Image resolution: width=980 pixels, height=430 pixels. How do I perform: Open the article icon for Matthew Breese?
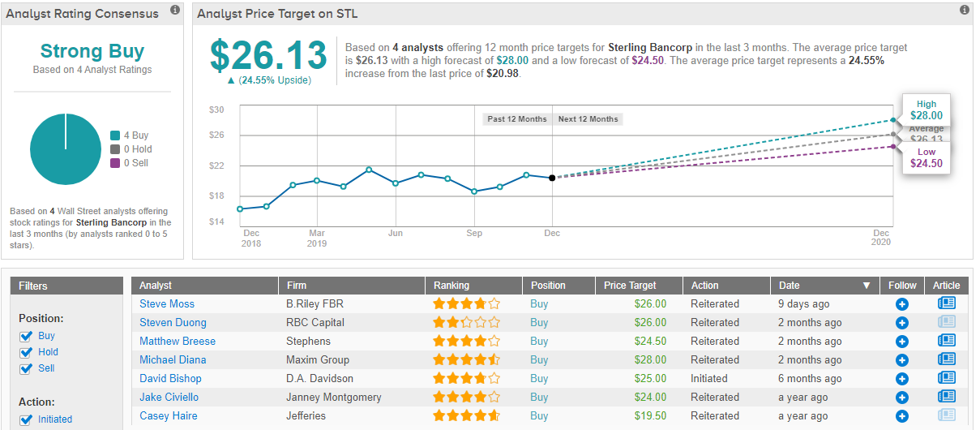[946, 341]
